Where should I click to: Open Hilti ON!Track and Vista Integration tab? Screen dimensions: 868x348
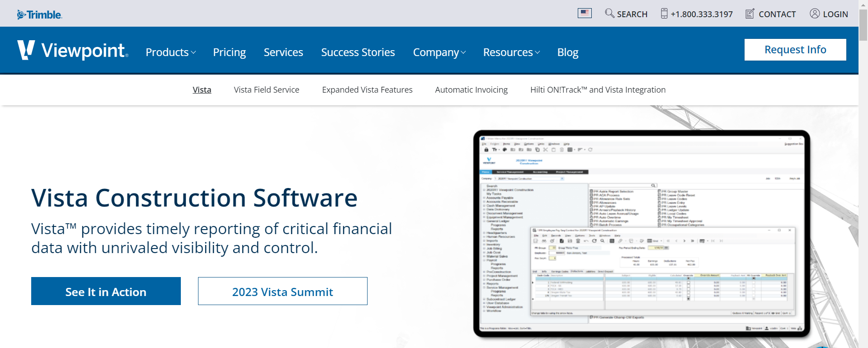(598, 90)
